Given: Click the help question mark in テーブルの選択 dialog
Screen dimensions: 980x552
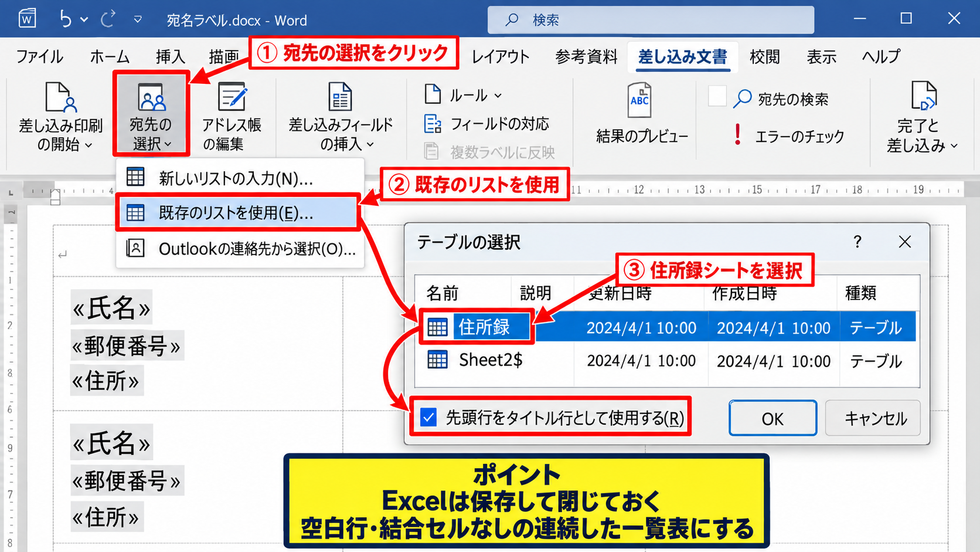Looking at the screenshot, I should pos(857,242).
